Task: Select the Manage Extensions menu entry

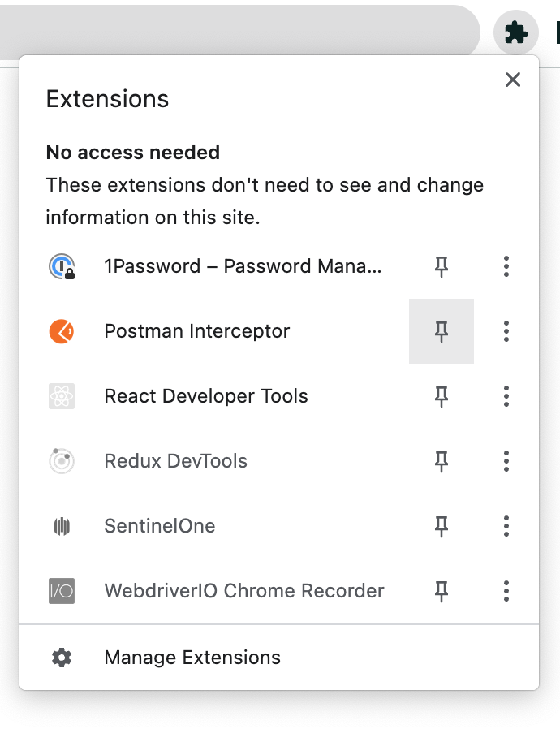Action: click(x=192, y=658)
